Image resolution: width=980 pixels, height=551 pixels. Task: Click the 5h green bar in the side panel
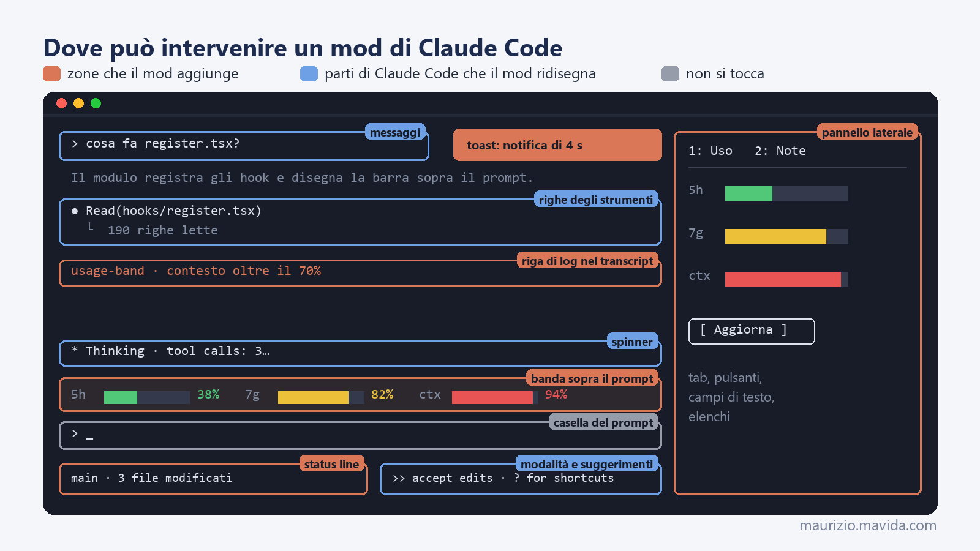748,193
